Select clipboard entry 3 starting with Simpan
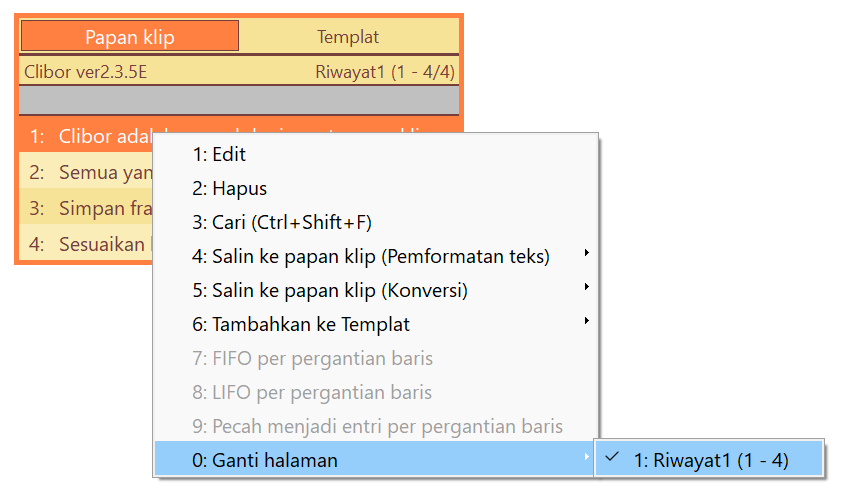Screen dimensions: 845x492 86,208
